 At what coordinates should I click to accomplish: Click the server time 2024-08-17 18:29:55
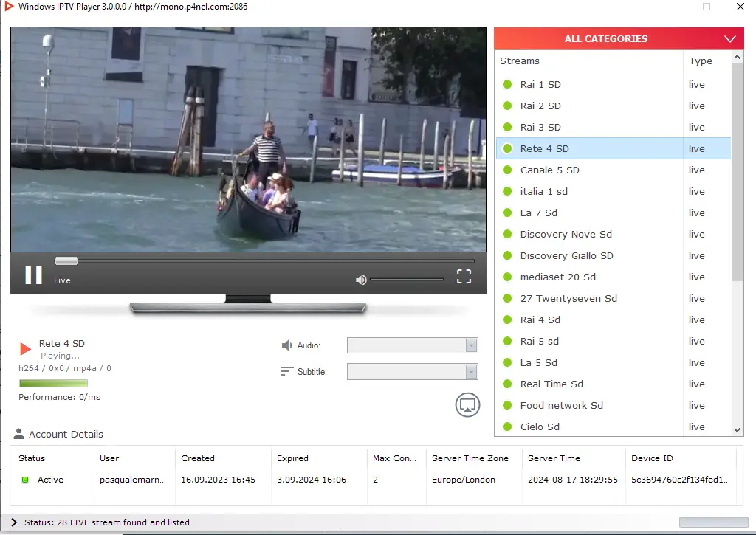click(x=573, y=480)
